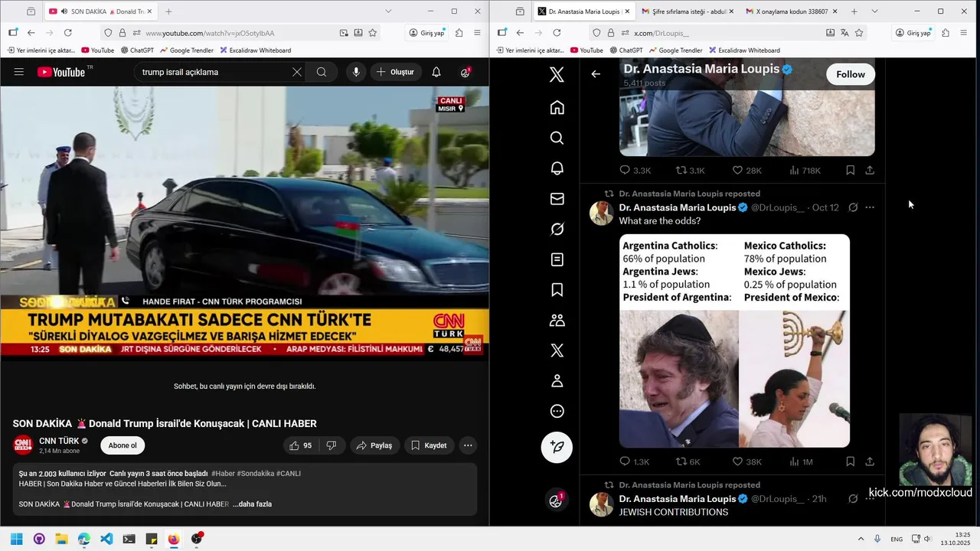Go back with the X profile arrow

pyautogui.click(x=596, y=74)
